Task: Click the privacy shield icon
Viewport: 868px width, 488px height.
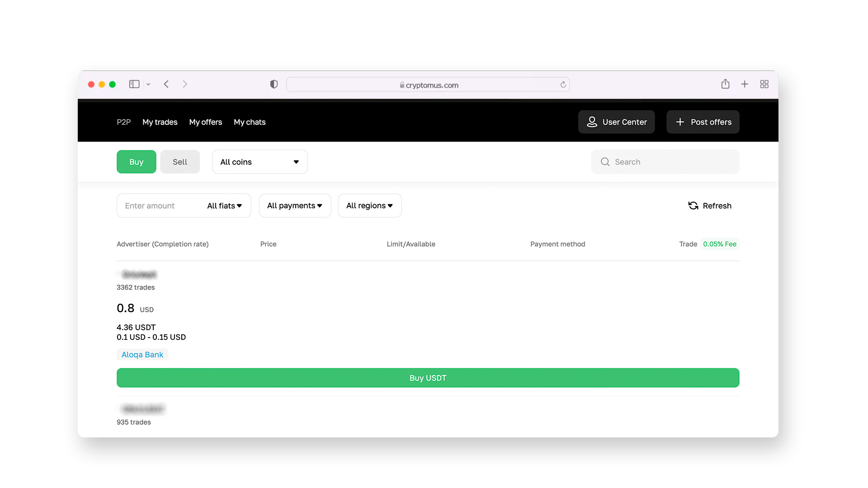Action: pos(274,84)
